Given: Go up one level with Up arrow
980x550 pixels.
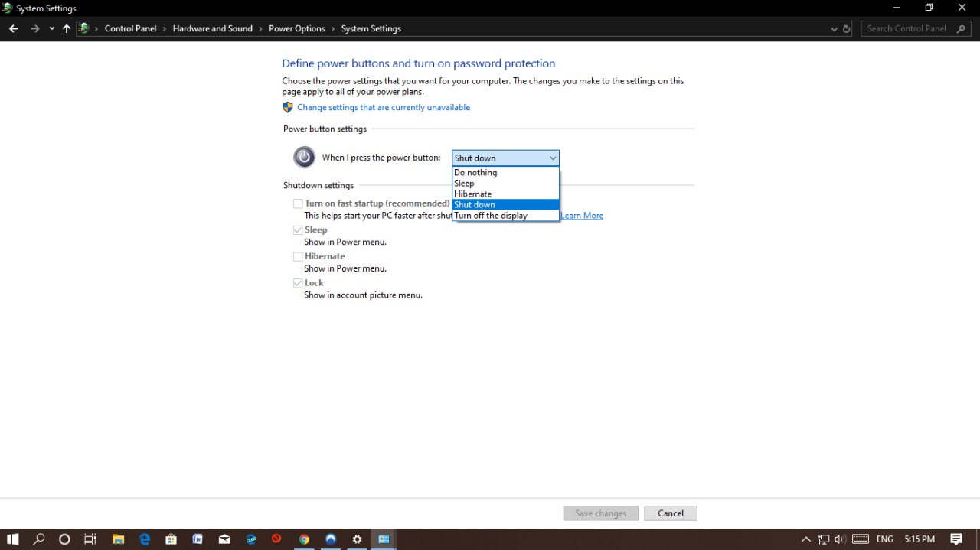Looking at the screenshot, I should [x=67, y=28].
